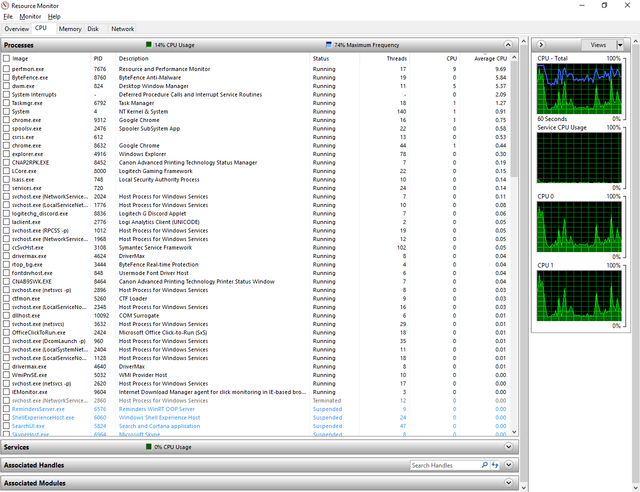Click the CPU 1 graph
This screenshot has height=492, width=640.
point(579,296)
